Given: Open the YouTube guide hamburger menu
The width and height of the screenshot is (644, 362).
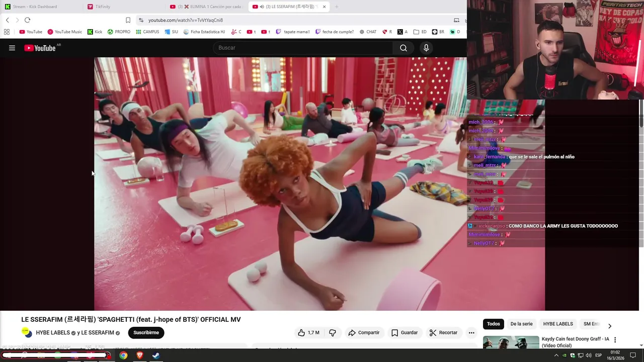Looking at the screenshot, I should (x=12, y=48).
